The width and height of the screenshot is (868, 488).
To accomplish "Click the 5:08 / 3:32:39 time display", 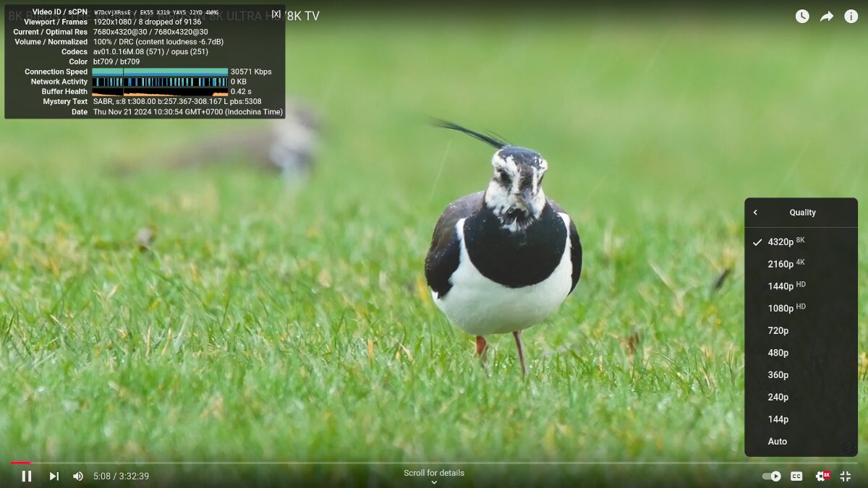I will click(x=122, y=476).
